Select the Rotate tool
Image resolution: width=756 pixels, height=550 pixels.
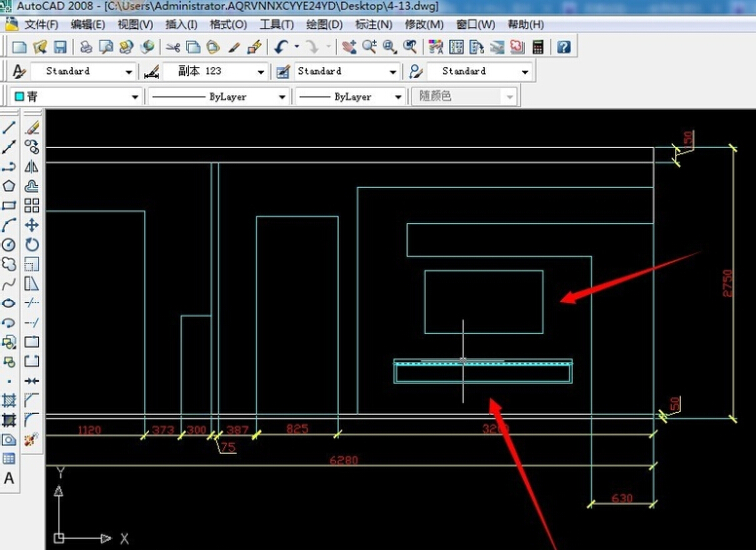click(32, 245)
